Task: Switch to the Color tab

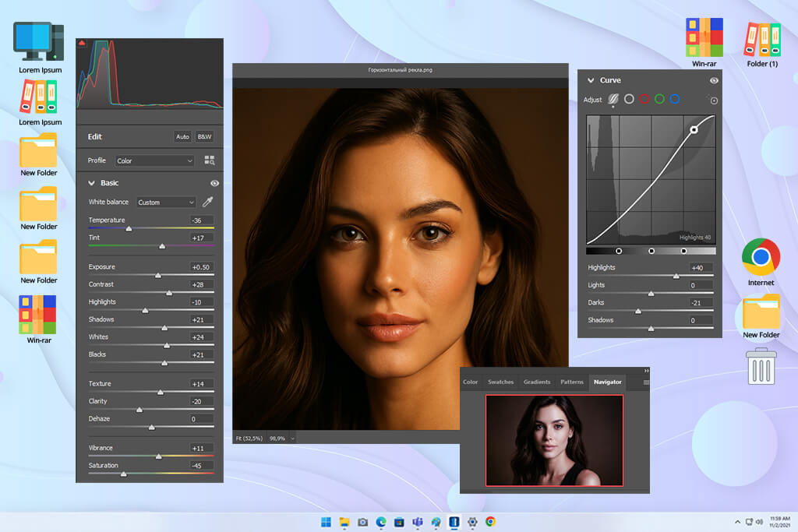Action: (470, 382)
